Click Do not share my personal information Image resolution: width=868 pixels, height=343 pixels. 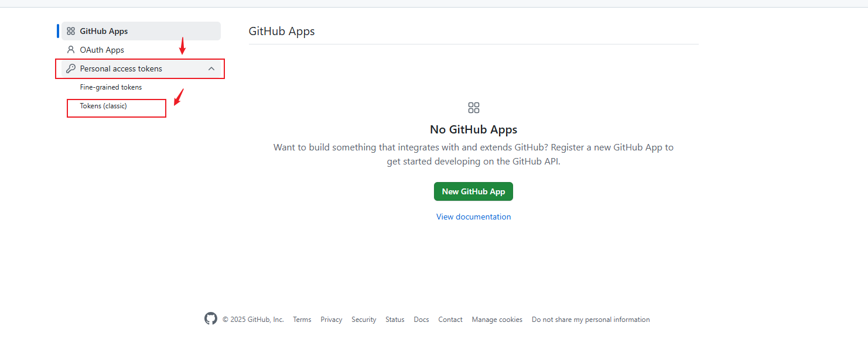(x=591, y=320)
